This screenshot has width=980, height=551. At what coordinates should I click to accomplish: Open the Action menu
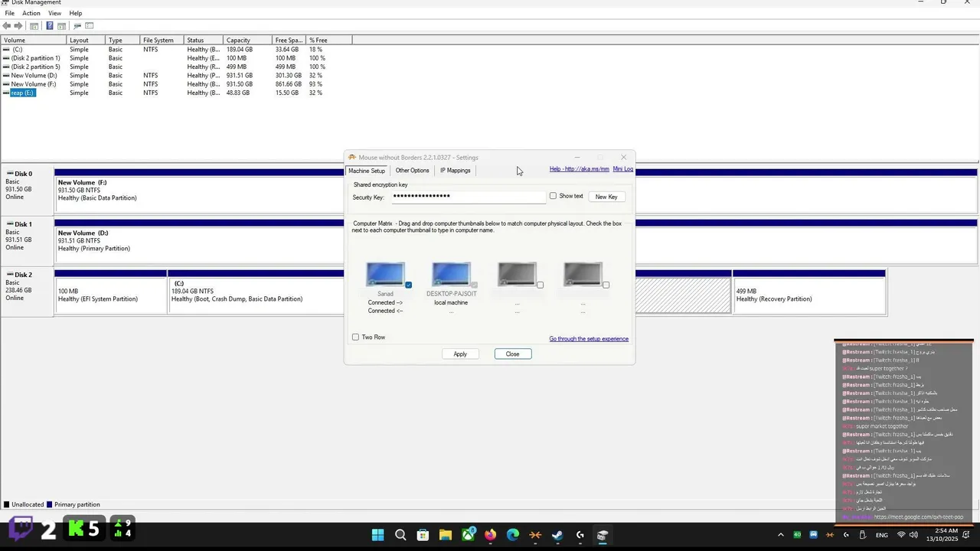(31, 13)
